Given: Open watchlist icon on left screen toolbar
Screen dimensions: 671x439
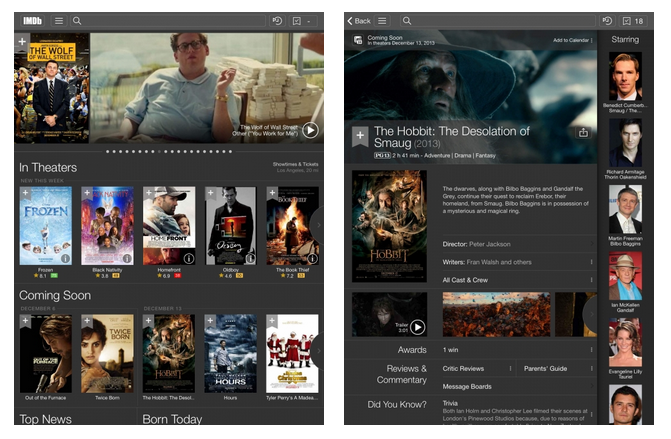Looking at the screenshot, I should coord(304,21).
